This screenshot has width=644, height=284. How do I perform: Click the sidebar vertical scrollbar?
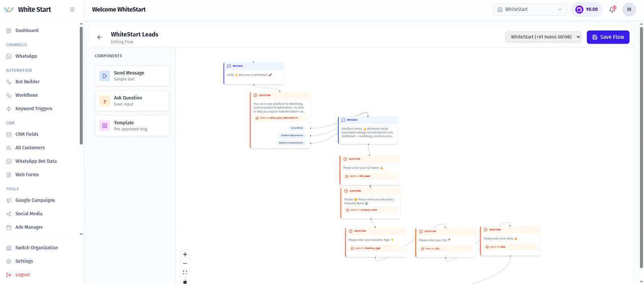pyautogui.click(x=81, y=85)
